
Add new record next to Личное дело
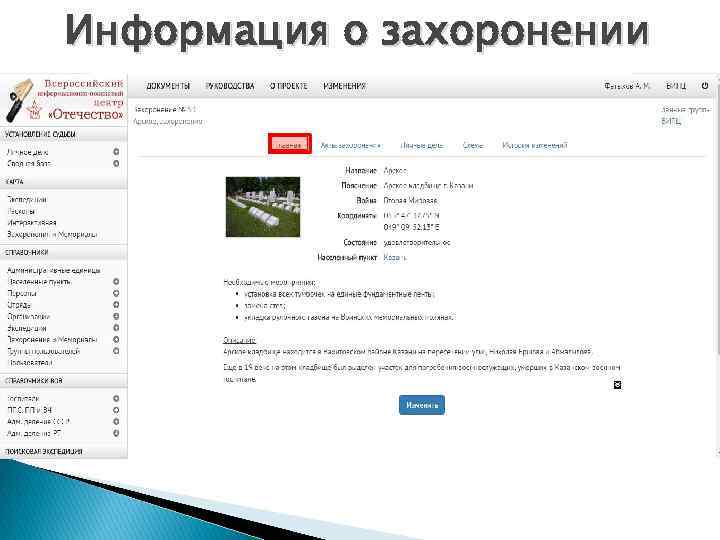[116, 152]
